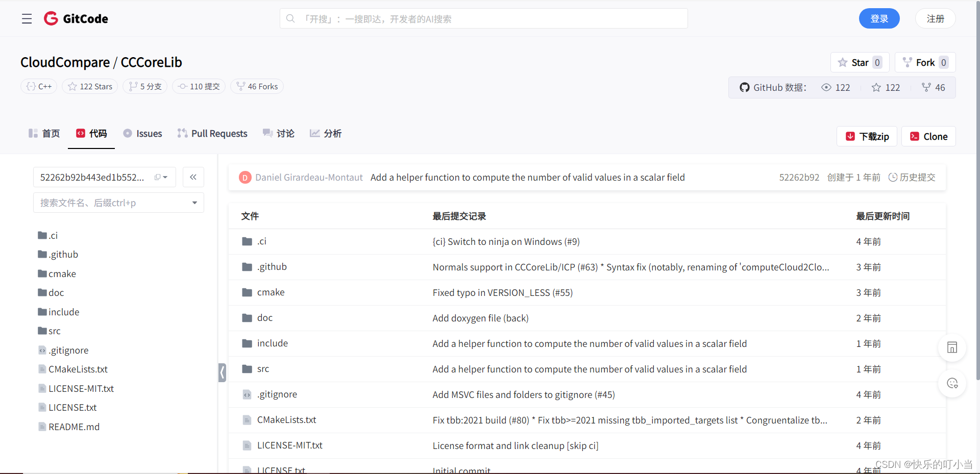Click the feedback smiley icon on right edge

[x=952, y=384]
